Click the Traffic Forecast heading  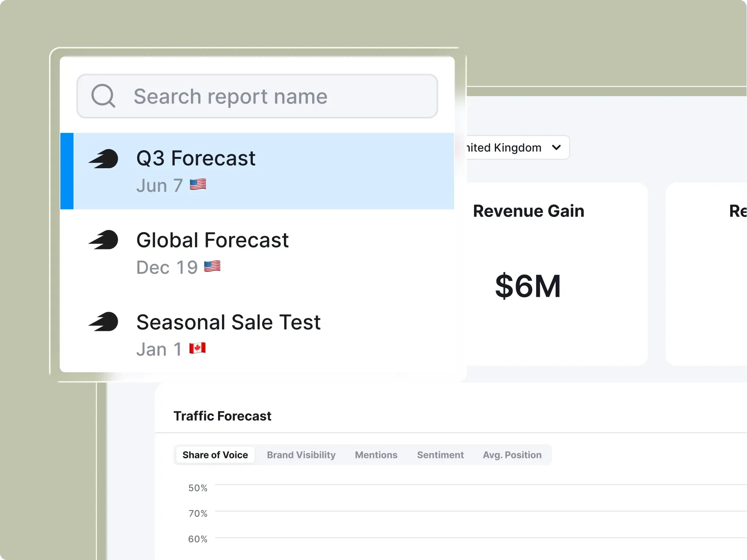[222, 416]
